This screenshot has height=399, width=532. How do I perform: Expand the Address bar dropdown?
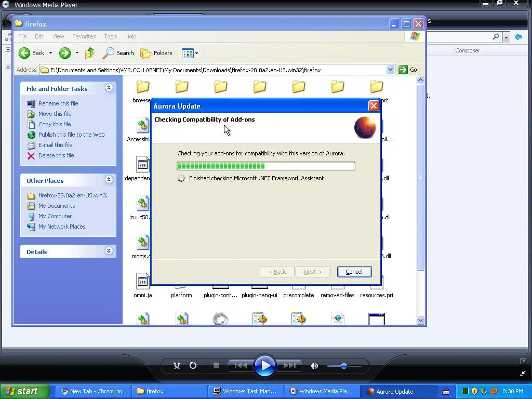coord(390,70)
